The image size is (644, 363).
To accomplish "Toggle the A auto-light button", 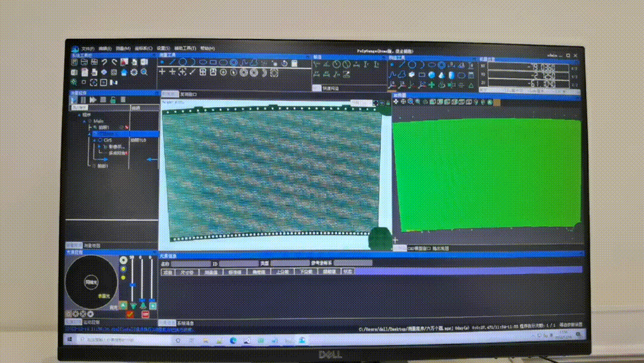I will click(x=123, y=305).
